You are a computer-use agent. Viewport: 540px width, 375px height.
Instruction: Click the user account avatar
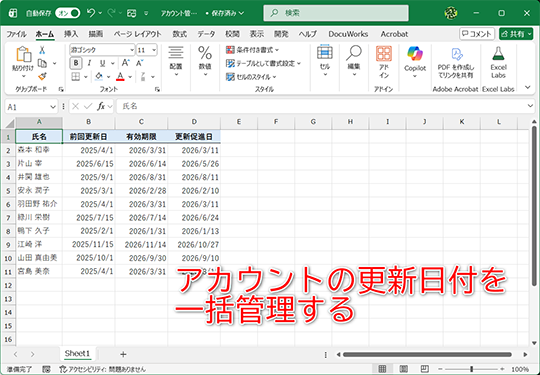point(451,13)
